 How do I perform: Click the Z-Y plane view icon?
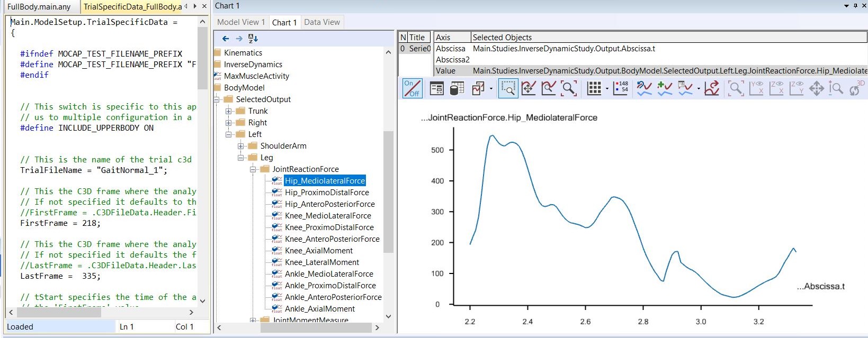pyautogui.click(x=797, y=88)
